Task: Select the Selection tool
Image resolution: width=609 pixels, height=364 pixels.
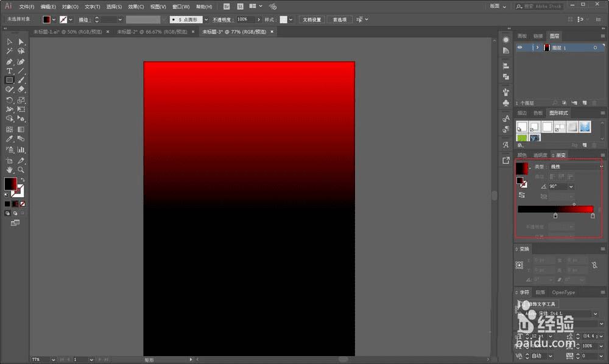Action: (9, 41)
